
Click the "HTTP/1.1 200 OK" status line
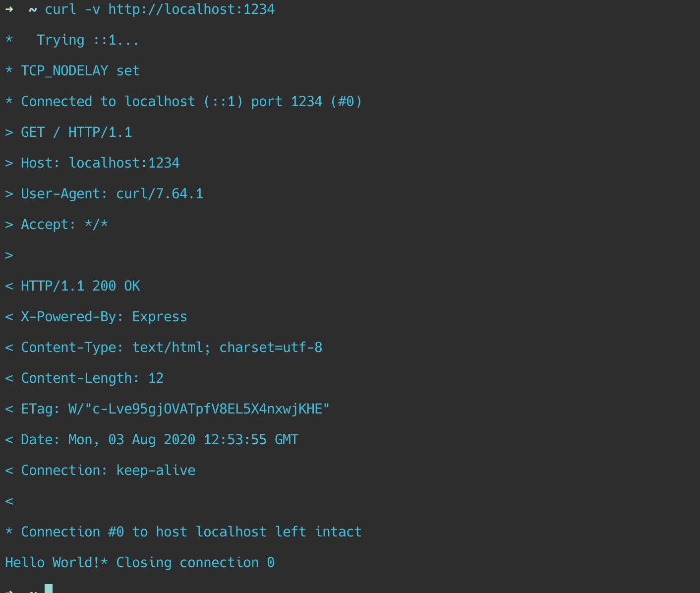point(80,286)
